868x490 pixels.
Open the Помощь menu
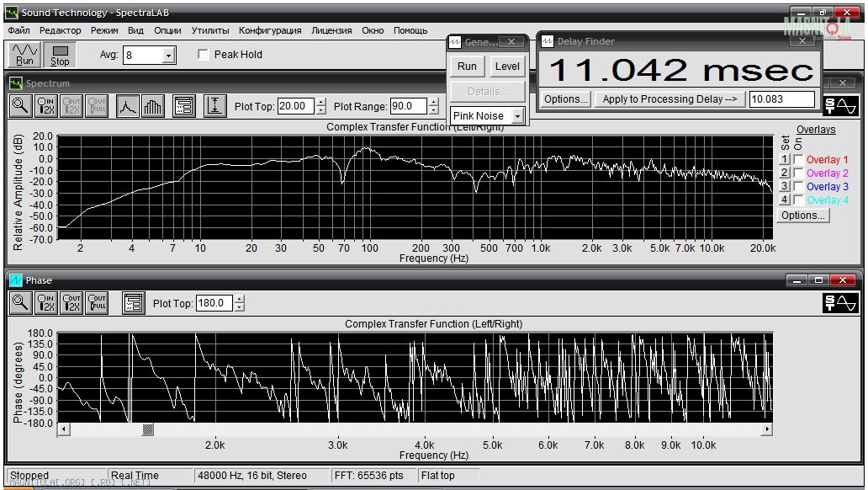point(410,30)
